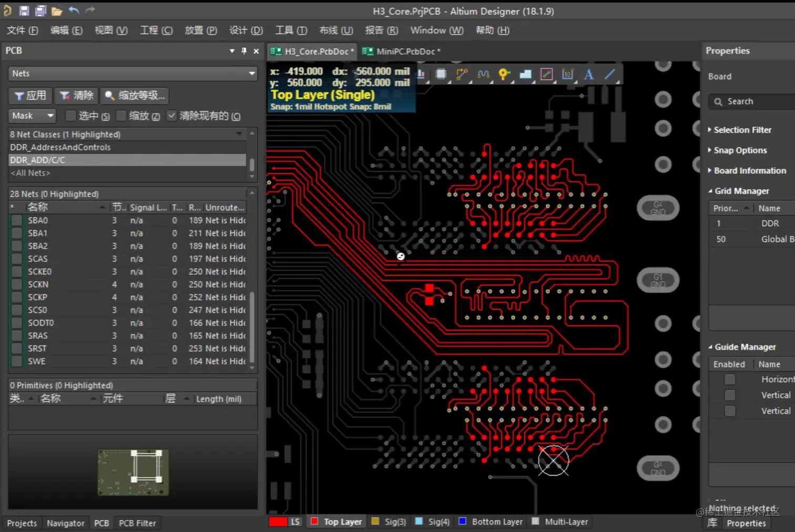The image size is (795, 532).
Task: Click the Bottom Layer blue color swatch
Action: [x=463, y=521]
